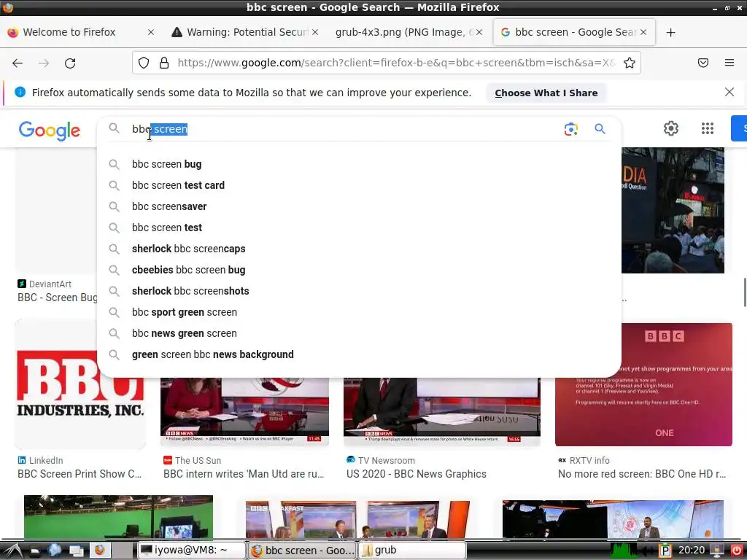Click BBC Screen Print Show LinkedIn link
Screen dimensions: 747x560
pyautogui.click(x=80, y=474)
